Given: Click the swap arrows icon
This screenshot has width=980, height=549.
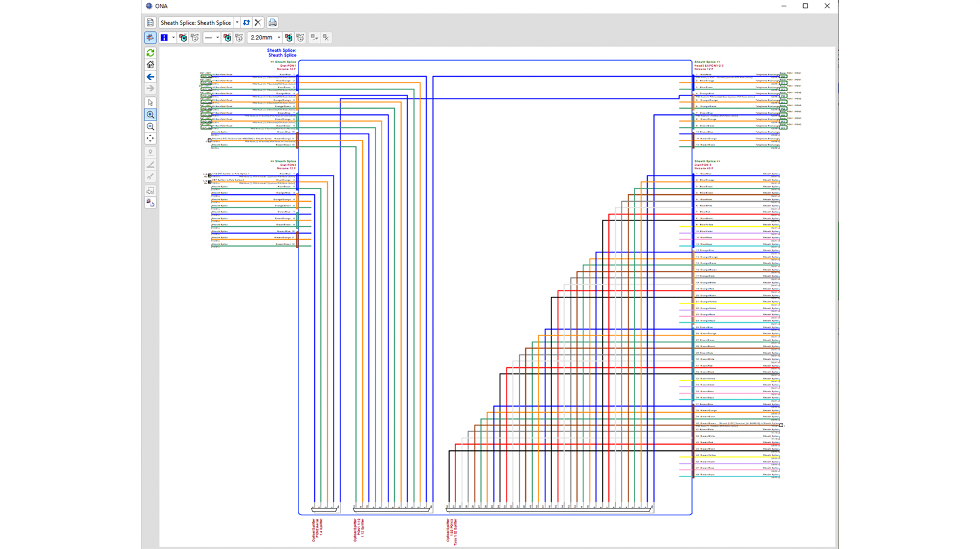Looking at the screenshot, I should [x=247, y=22].
